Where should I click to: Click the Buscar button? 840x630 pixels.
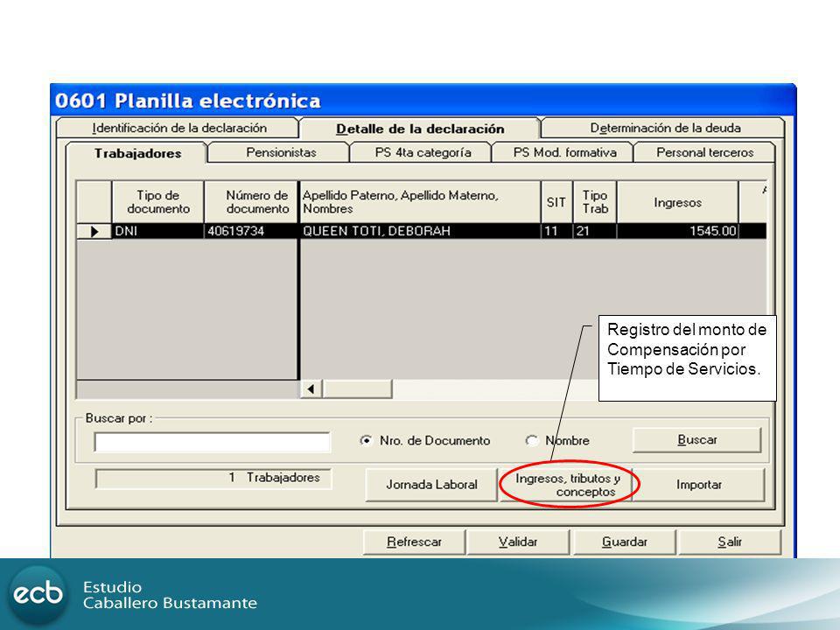coord(696,440)
